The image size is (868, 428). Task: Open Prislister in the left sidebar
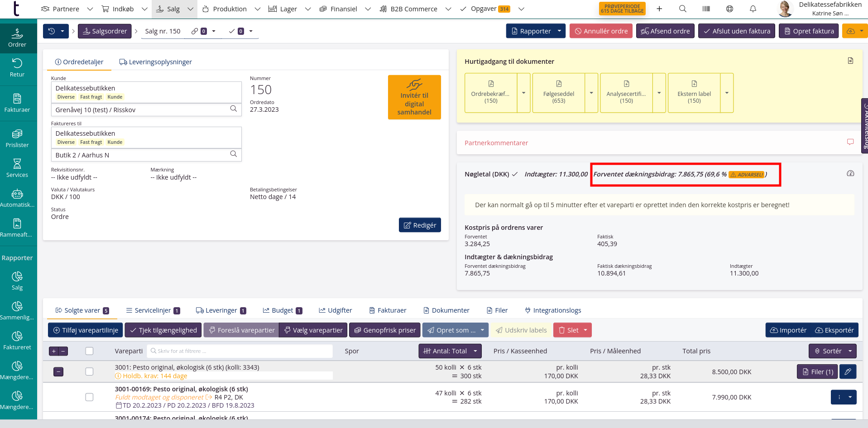(17, 138)
